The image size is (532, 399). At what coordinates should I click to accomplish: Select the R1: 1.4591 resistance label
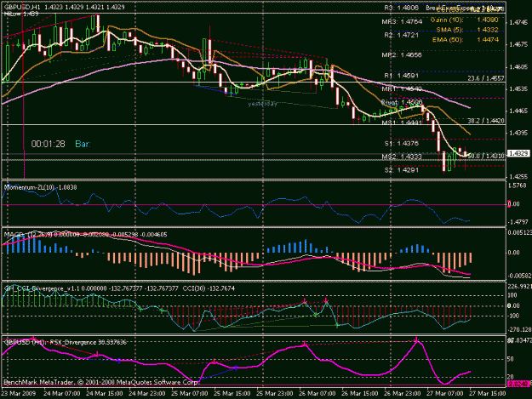(x=402, y=75)
